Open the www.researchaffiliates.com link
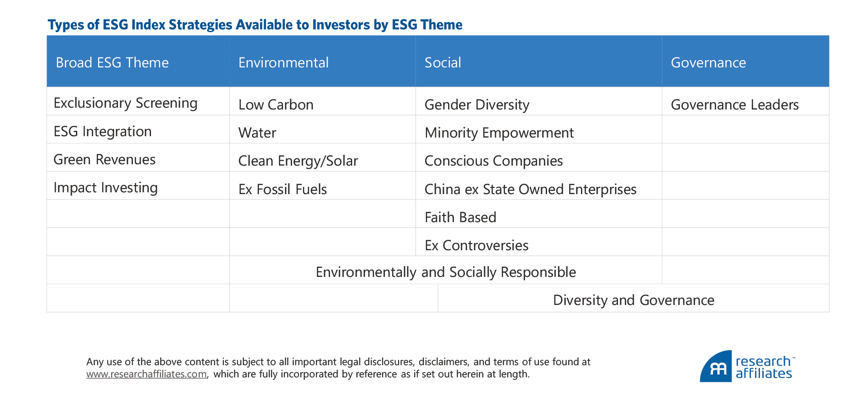Screen dimensions: 868x395 pos(146,374)
